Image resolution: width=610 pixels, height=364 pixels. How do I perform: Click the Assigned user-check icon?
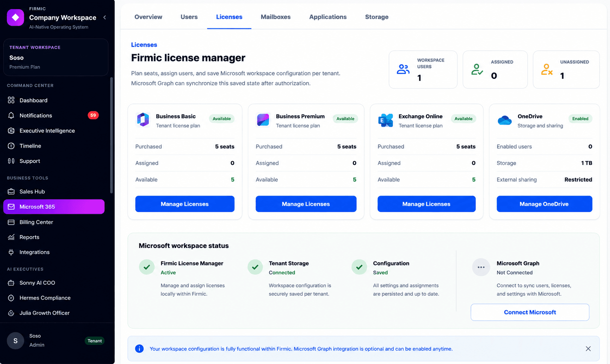(x=477, y=69)
